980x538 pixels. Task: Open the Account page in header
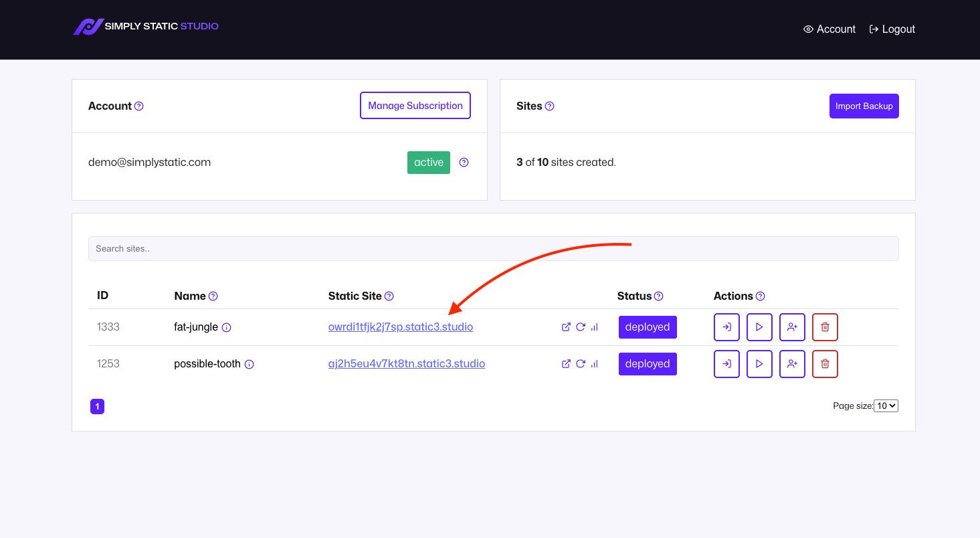click(829, 29)
